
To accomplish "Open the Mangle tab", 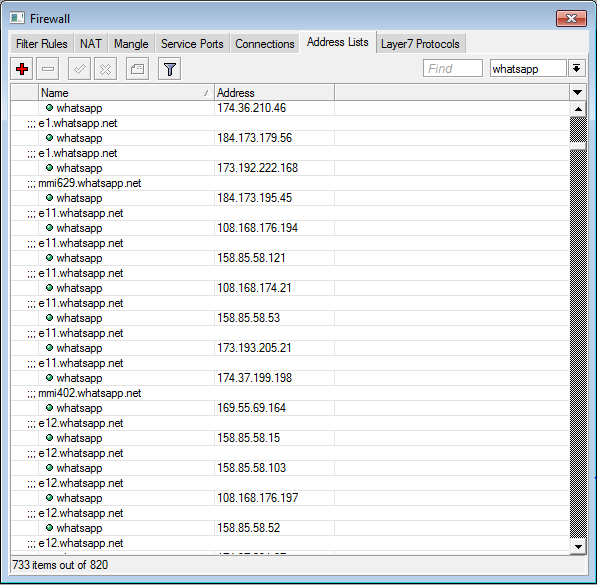I will click(131, 44).
